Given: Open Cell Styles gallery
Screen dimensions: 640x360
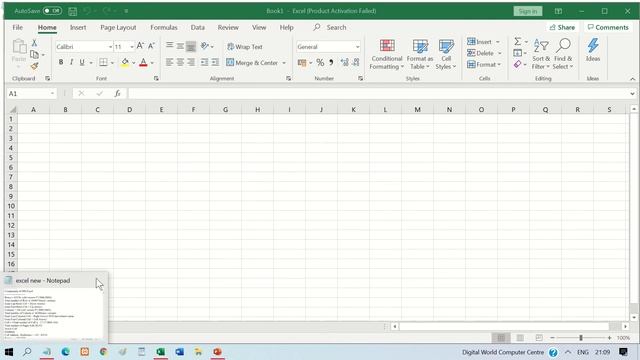Looking at the screenshot, I should click(x=446, y=54).
